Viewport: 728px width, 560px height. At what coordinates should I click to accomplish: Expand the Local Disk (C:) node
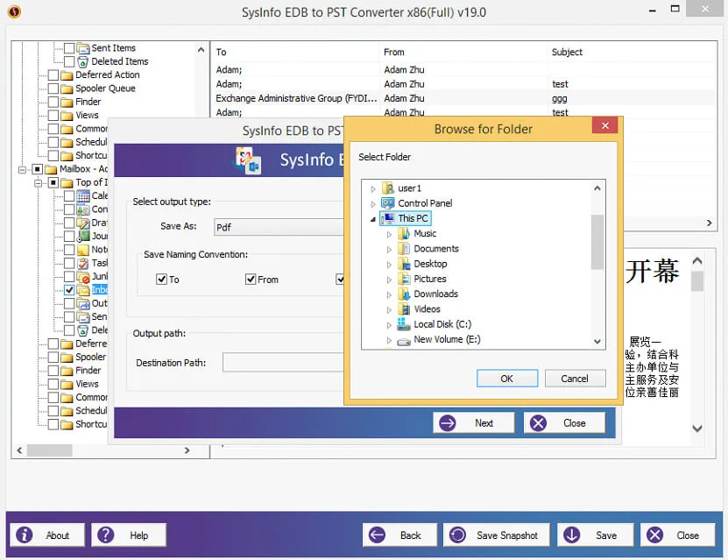pos(389,325)
